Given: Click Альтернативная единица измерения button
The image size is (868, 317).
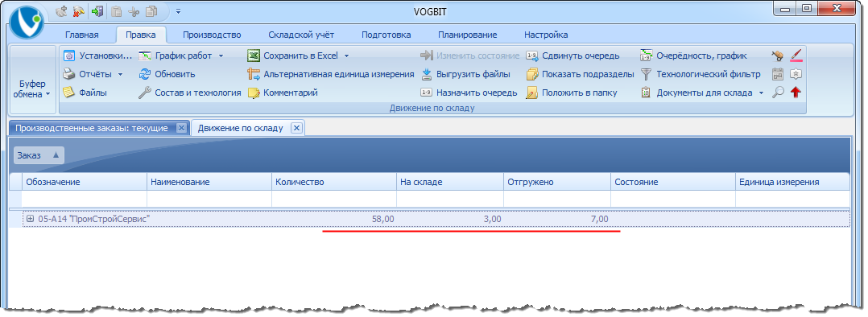Looking at the screenshot, I should pos(330,74).
